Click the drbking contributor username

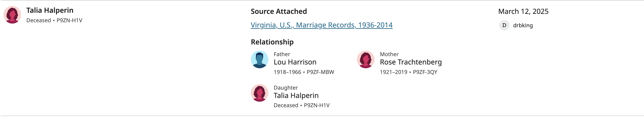coord(523,25)
